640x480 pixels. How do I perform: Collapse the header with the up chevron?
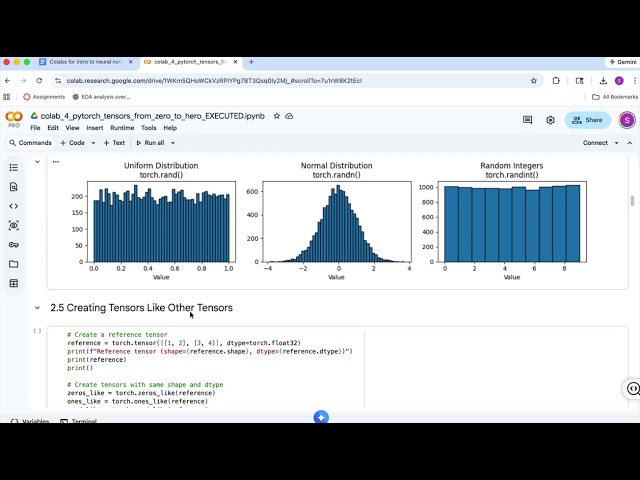(x=630, y=143)
